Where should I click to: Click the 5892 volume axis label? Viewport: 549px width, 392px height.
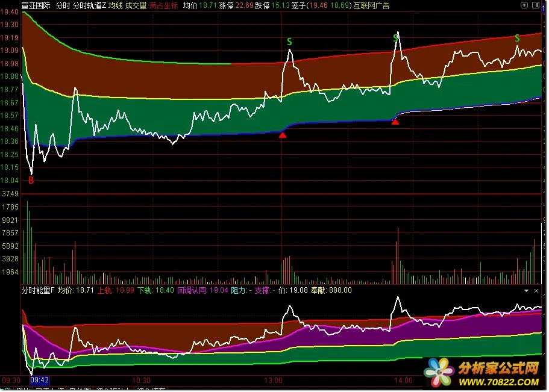click(x=10, y=246)
